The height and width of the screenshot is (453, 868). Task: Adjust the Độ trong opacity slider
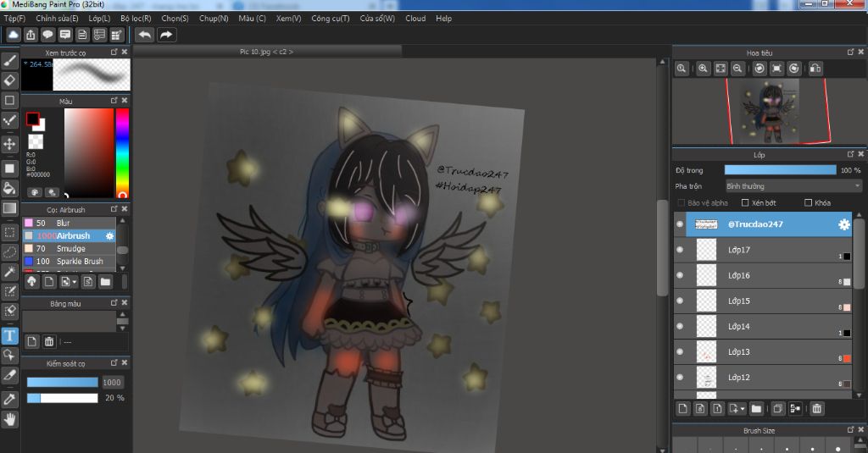pos(780,170)
